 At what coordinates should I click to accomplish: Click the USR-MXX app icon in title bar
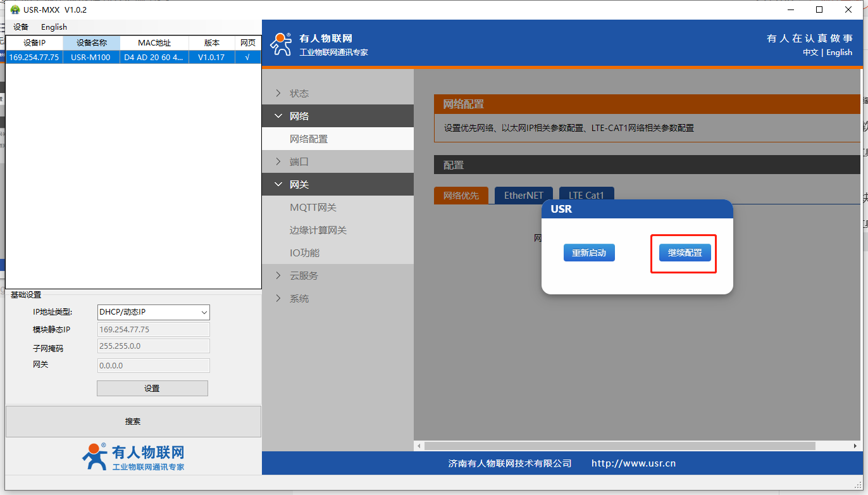(x=15, y=9)
